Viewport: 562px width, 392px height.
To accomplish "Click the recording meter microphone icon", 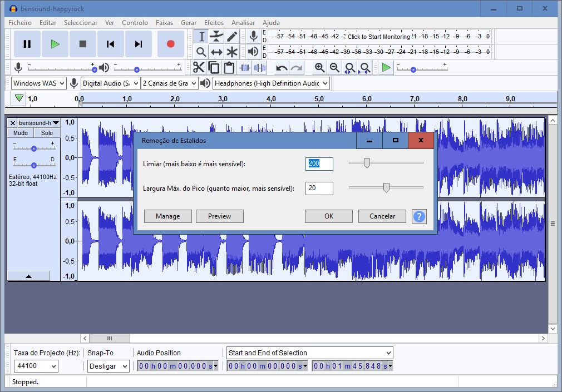I will click(x=253, y=36).
